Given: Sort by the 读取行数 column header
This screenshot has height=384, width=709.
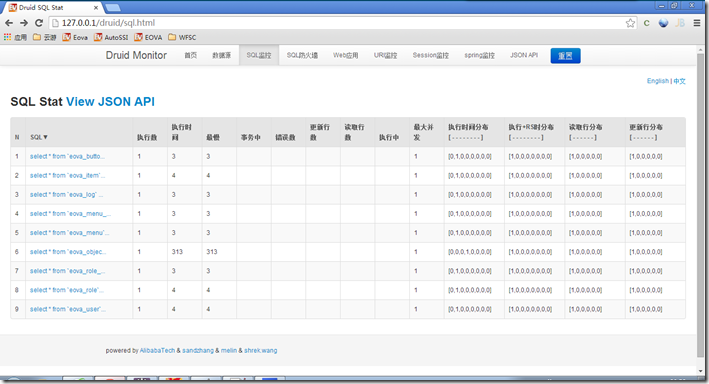Looking at the screenshot, I should [x=354, y=132].
